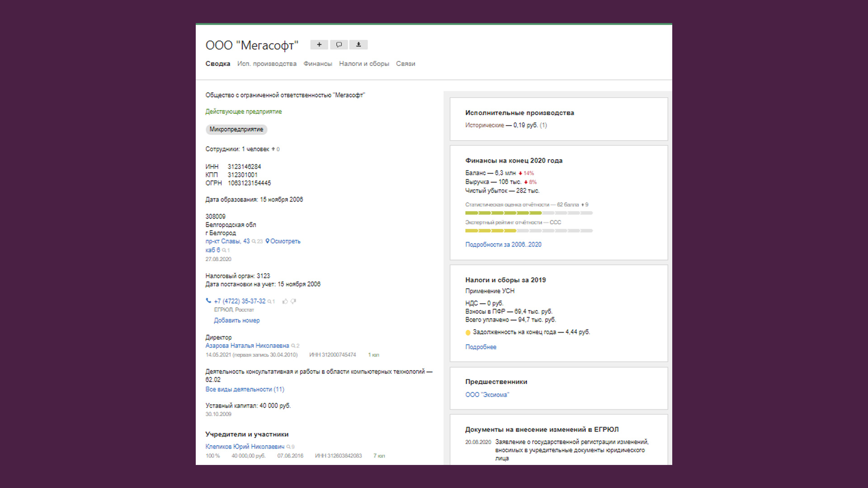The image size is (868, 488).
Task: Open the Налоги и сборы tab
Action: pos(364,64)
